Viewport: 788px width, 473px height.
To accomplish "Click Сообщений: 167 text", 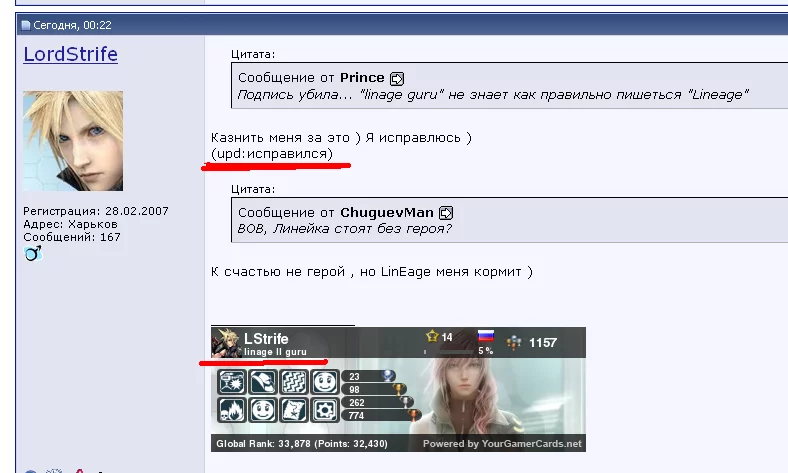I will pyautogui.click(x=72, y=237).
